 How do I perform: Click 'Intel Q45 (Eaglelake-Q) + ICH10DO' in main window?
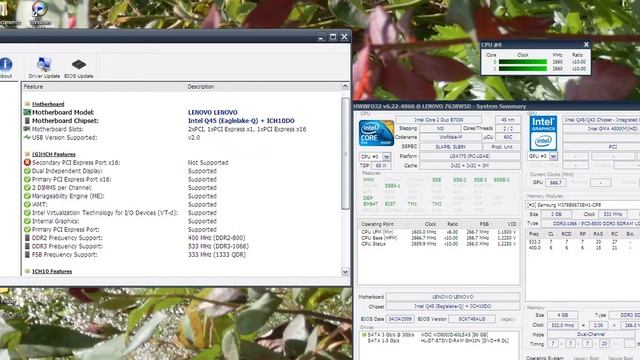tap(241, 121)
